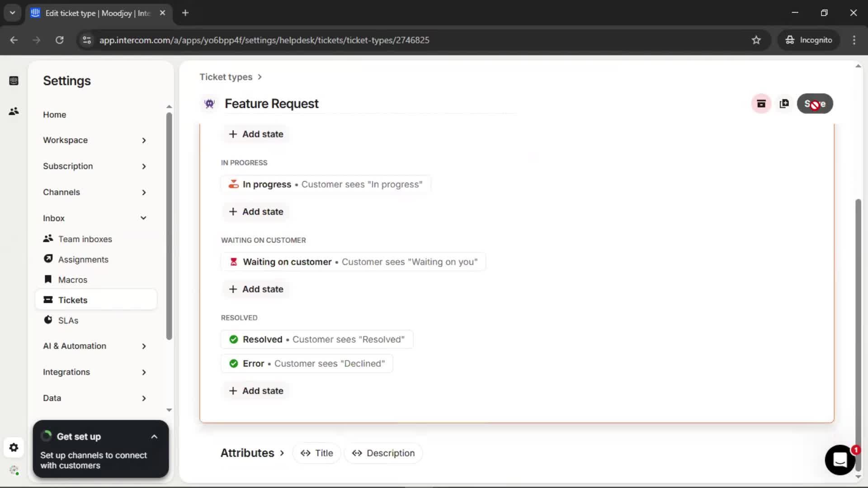Go back to the previous browser page
The image size is (868, 488).
(x=14, y=40)
